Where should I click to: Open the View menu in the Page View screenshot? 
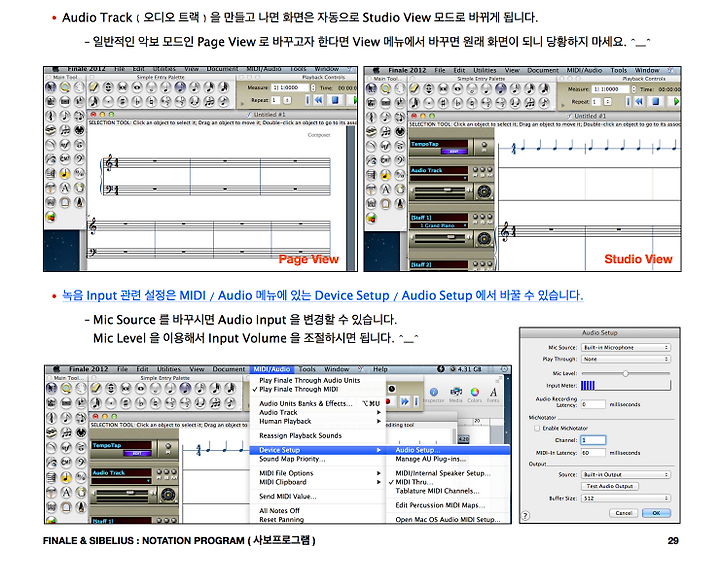click(191, 69)
